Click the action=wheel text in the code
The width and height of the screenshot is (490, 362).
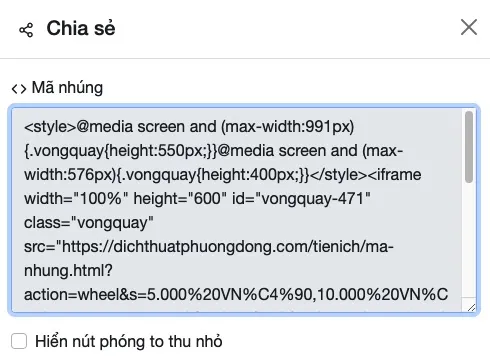72,295
